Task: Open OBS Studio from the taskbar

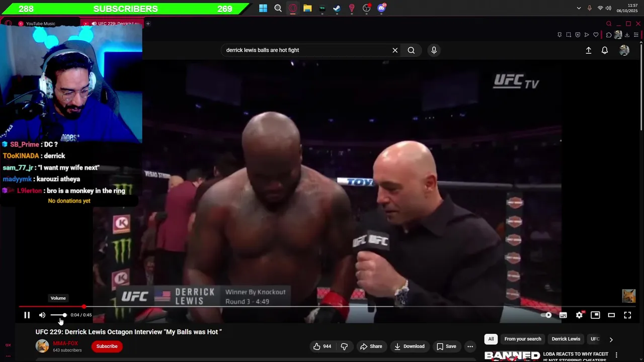Action: click(x=367, y=8)
